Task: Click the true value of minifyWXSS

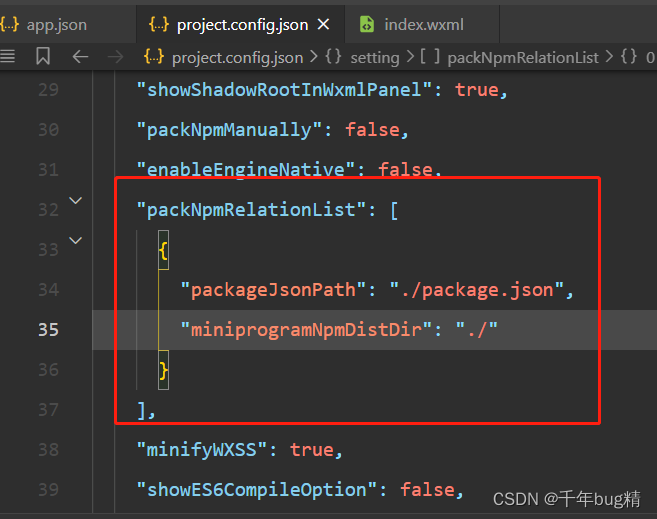Action: pyautogui.click(x=312, y=449)
